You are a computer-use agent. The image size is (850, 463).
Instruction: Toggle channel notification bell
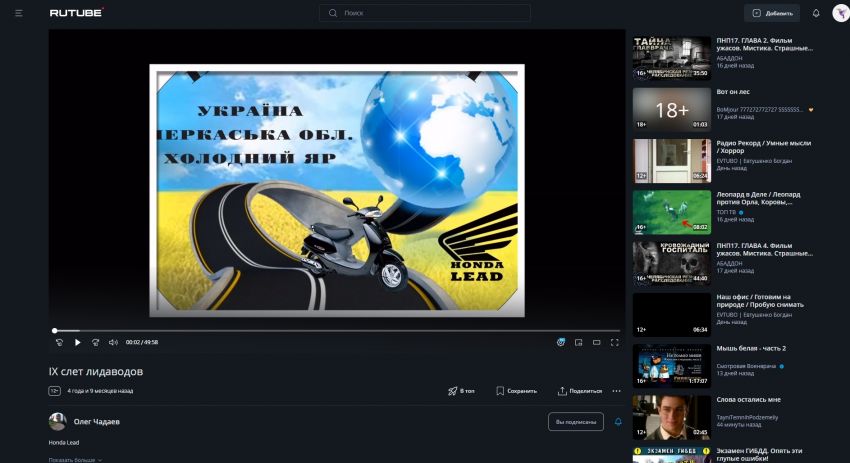point(618,421)
